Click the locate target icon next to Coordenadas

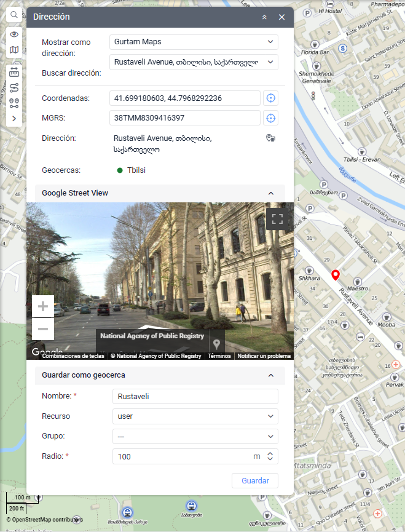(x=270, y=98)
